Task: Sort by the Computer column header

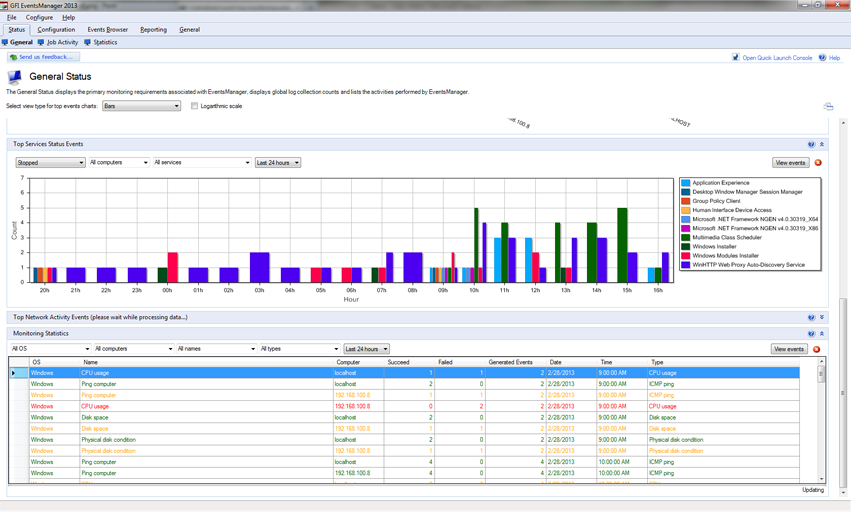Action: click(x=359, y=362)
